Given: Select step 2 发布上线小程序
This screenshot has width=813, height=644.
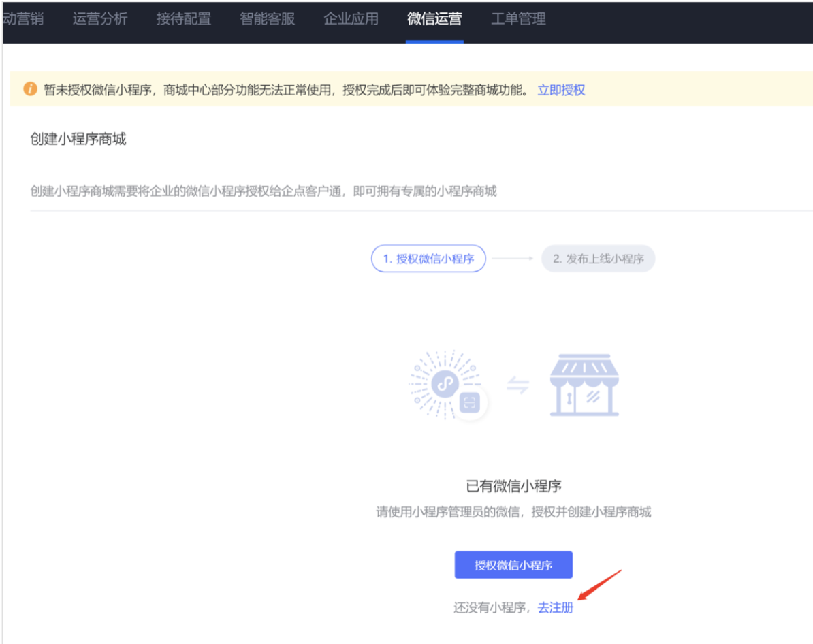Looking at the screenshot, I should (598, 258).
